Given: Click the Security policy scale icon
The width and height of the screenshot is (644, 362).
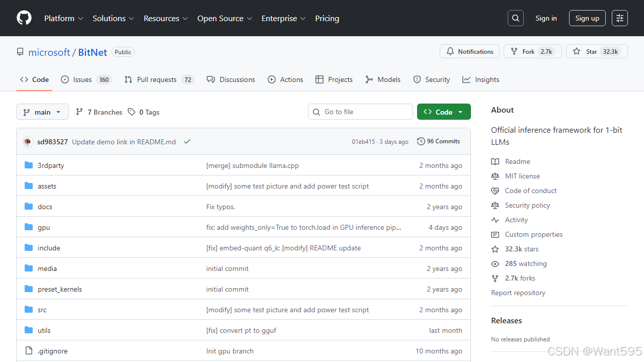Looking at the screenshot, I should (x=495, y=205).
